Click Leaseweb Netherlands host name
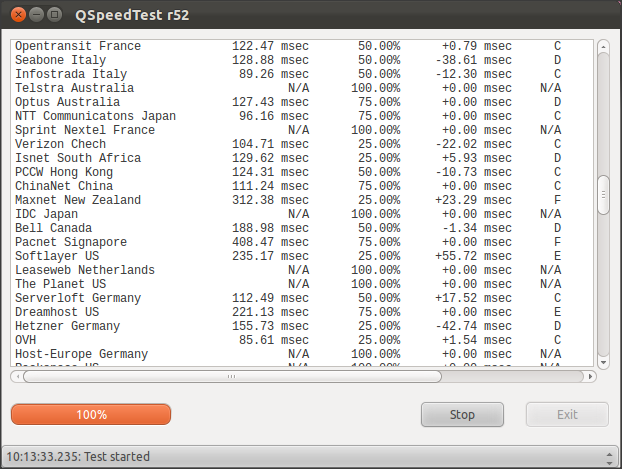The width and height of the screenshot is (622, 469). pyautogui.click(x=85, y=270)
